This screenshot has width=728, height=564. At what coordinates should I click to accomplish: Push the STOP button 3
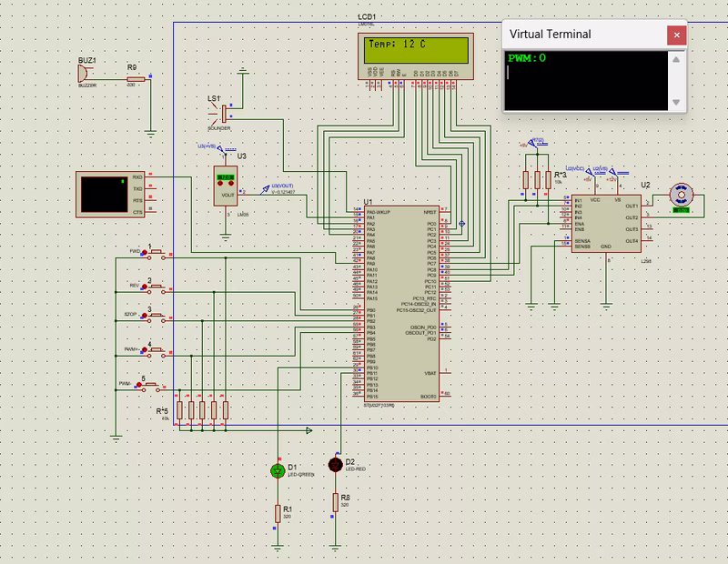(x=157, y=317)
